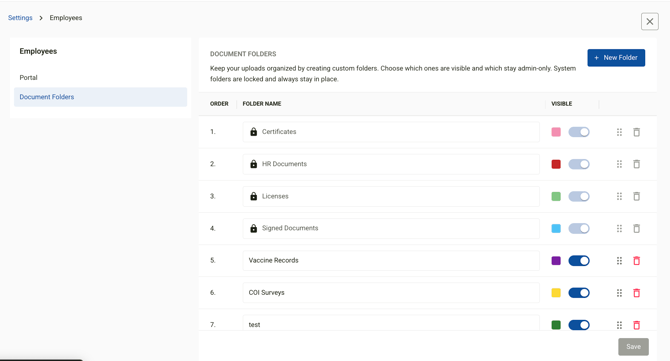The image size is (670, 361).
Task: Open purple swatch for Vaccine Records
Action: click(x=556, y=261)
